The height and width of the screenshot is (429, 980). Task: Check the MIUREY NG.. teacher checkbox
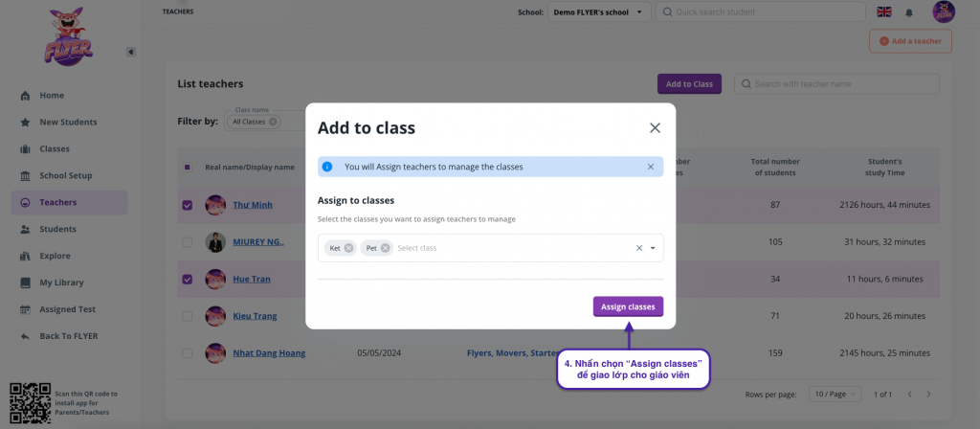pos(188,242)
